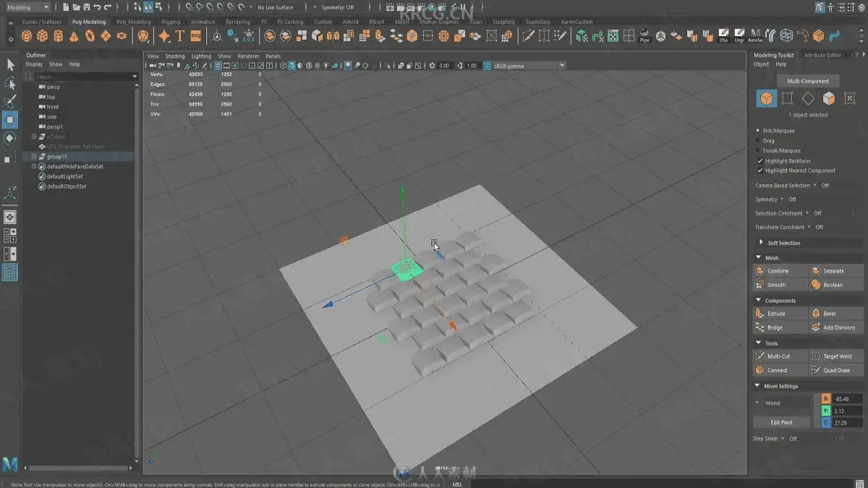Select the arrow Select tool in toolbox
The height and width of the screenshot is (488, 868).
(x=10, y=64)
